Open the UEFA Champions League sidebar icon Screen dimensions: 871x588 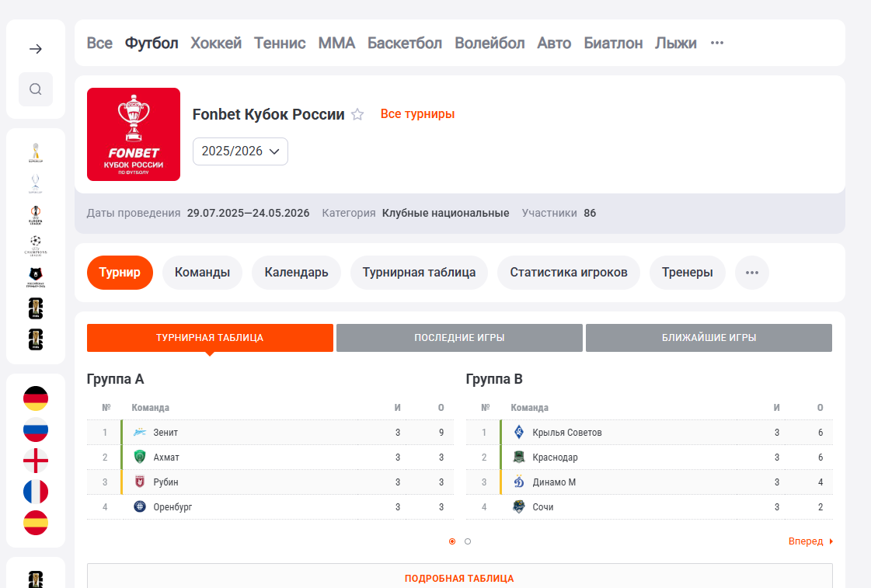tap(36, 245)
